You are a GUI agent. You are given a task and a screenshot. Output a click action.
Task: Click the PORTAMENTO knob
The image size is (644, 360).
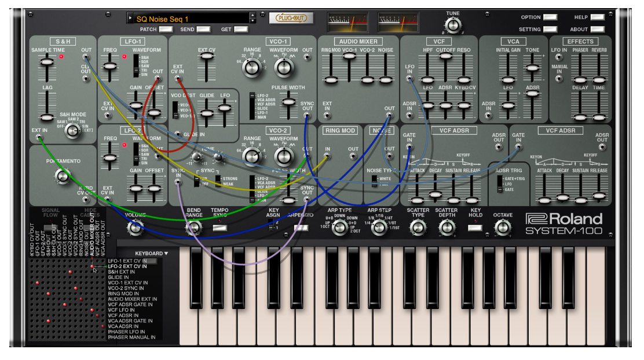62,176
